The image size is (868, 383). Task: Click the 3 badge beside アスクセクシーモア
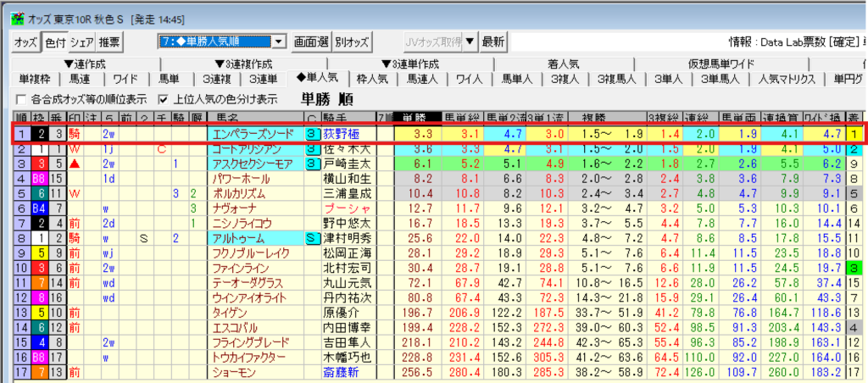tap(312, 164)
